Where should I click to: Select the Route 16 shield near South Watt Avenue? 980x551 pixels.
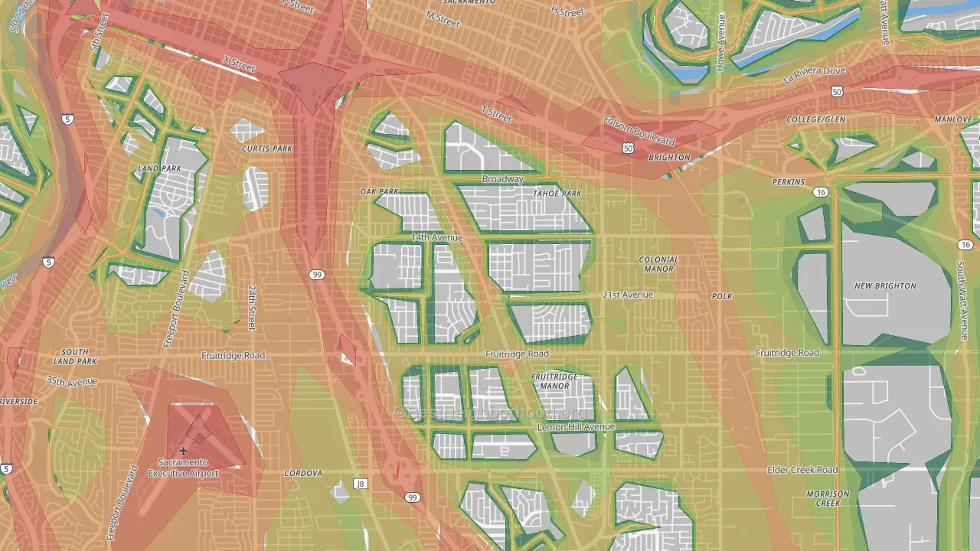[x=965, y=244]
